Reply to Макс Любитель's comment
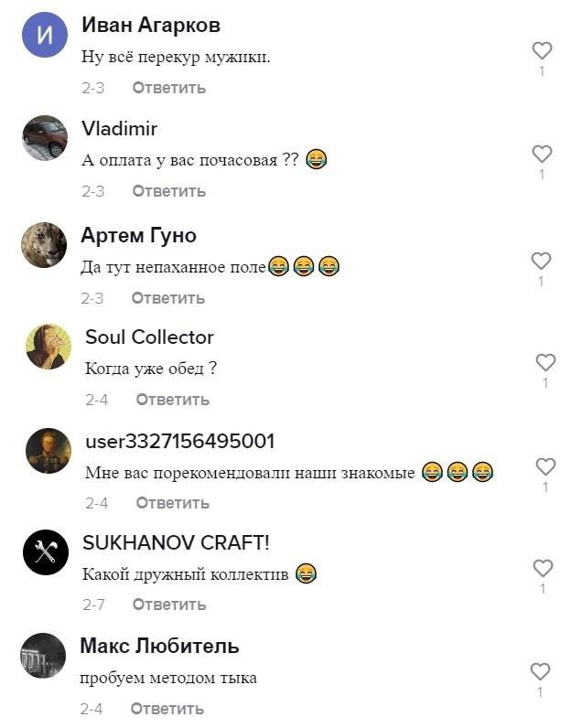Viewport: 582px width, 728px height. [167, 709]
